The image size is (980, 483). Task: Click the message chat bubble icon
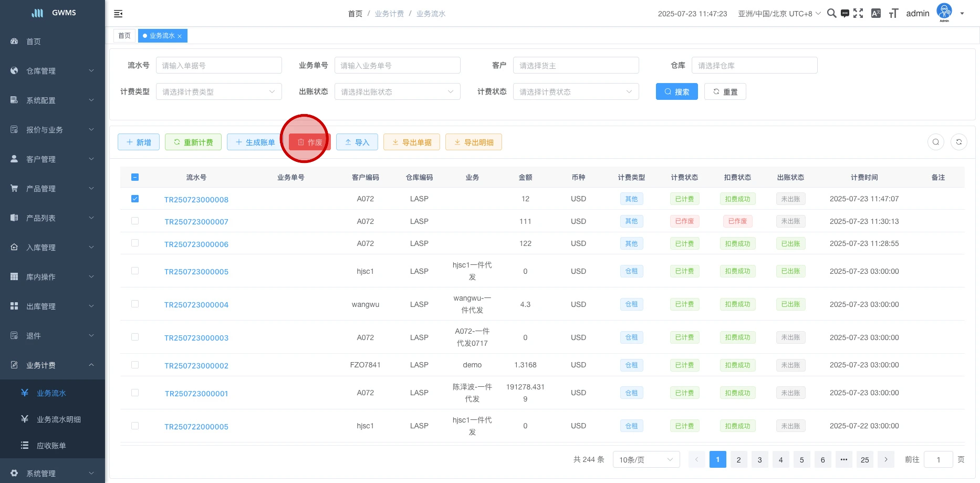click(845, 14)
